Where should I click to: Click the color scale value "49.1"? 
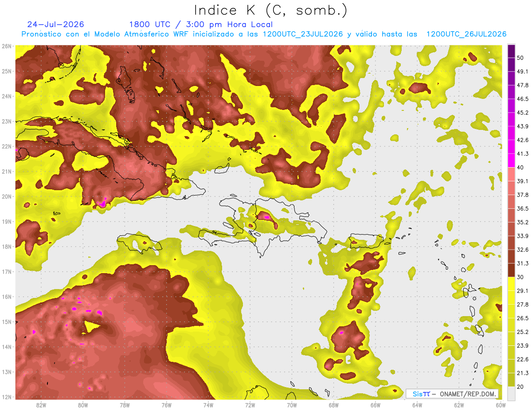point(523,71)
